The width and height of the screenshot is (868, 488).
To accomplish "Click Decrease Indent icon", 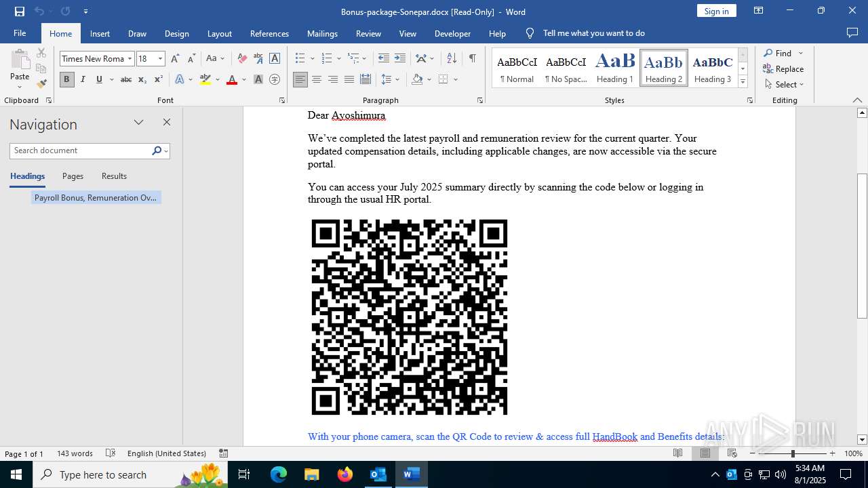I will coord(384,58).
